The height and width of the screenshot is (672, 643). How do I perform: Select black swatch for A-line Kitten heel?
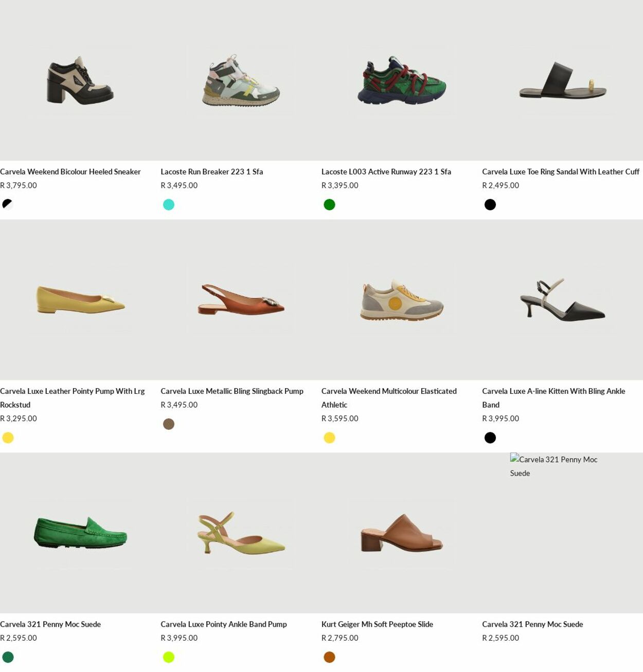point(490,438)
